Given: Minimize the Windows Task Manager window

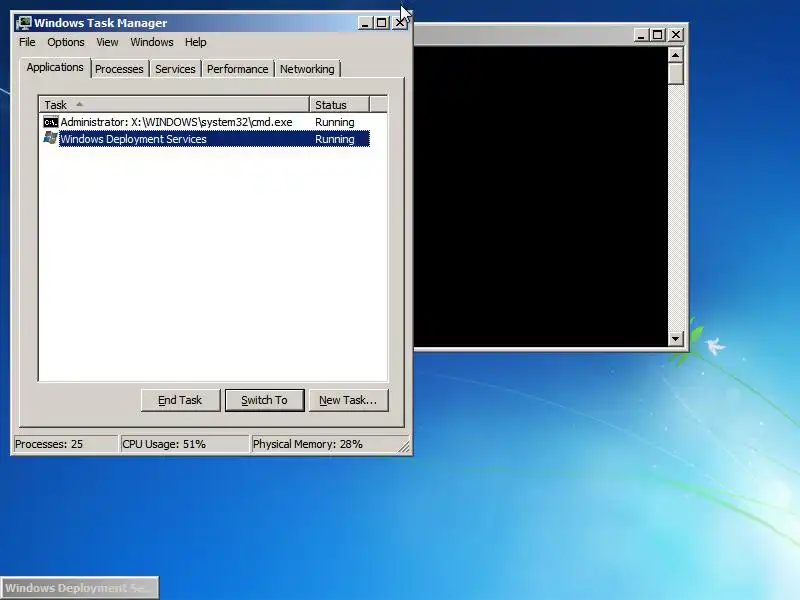Looking at the screenshot, I should [x=365, y=23].
